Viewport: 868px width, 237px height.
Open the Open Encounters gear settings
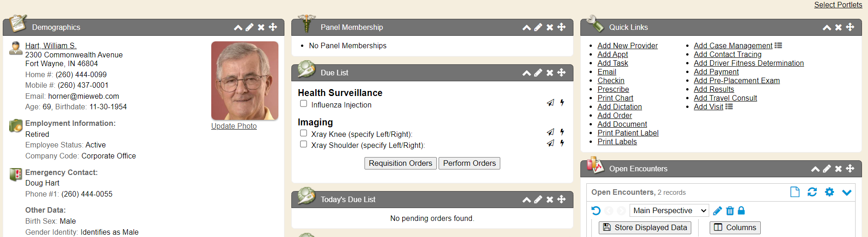pyautogui.click(x=829, y=192)
